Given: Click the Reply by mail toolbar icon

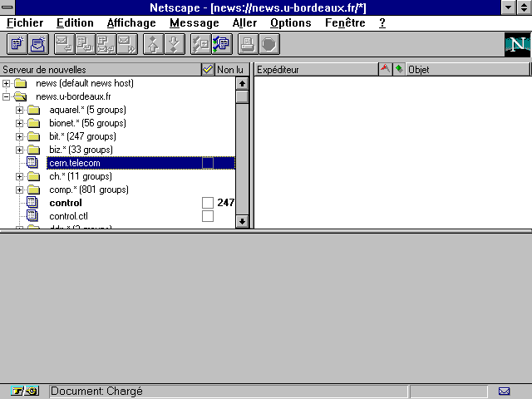Looking at the screenshot, I should pyautogui.click(x=65, y=44).
